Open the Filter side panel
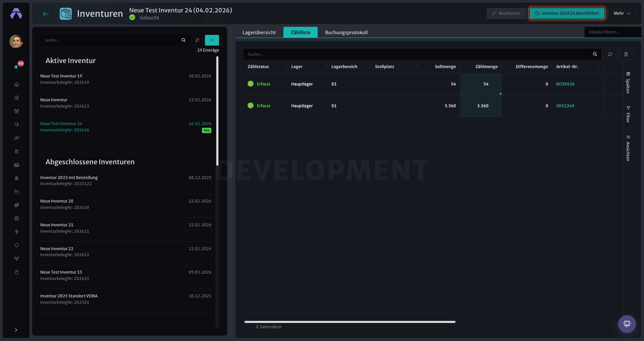This screenshot has width=644, height=341. [x=628, y=114]
